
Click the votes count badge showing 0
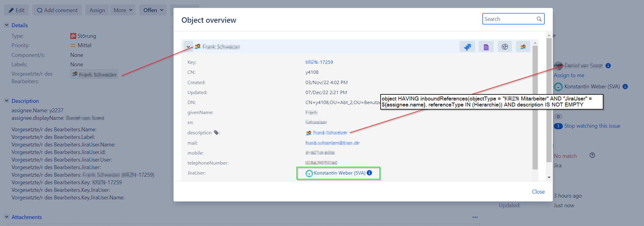[x=558, y=116]
